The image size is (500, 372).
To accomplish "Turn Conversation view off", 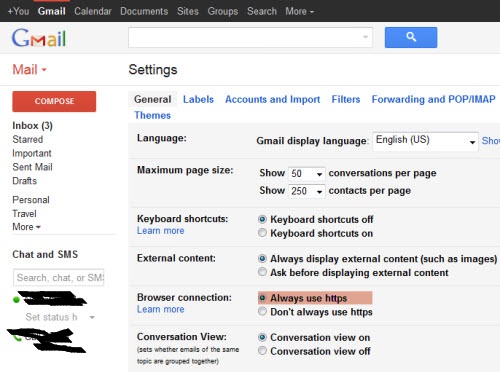I will pyautogui.click(x=262, y=351).
